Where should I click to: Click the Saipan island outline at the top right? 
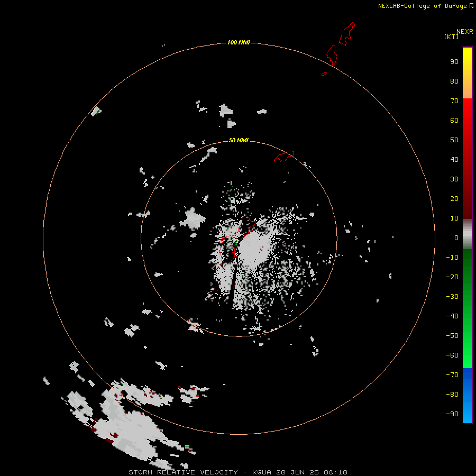pyautogui.click(x=346, y=34)
